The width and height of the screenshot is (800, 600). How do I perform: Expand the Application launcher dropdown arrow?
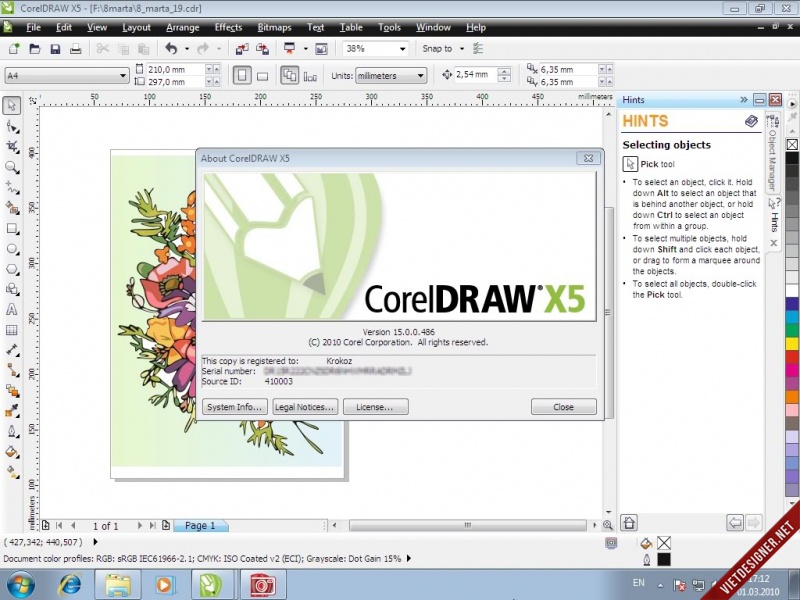coord(306,49)
